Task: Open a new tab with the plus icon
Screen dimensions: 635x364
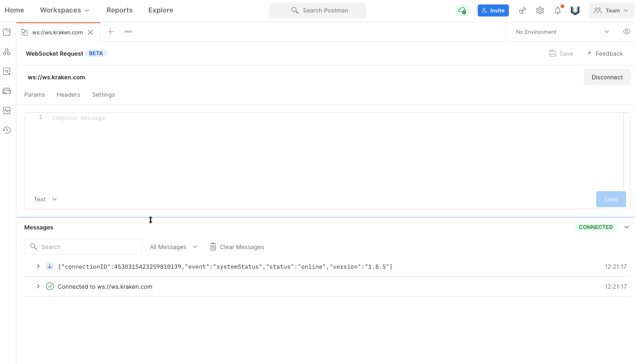Action: 111,32
